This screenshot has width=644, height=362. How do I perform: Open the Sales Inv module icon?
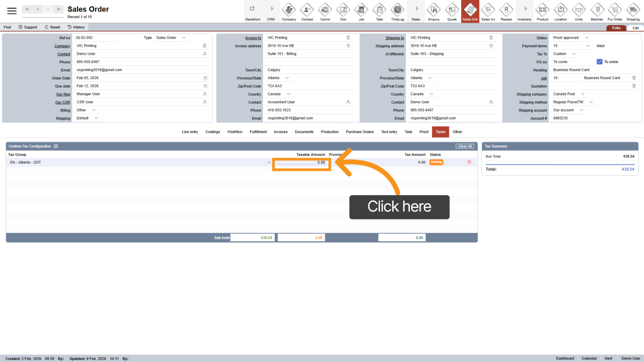coord(488,11)
